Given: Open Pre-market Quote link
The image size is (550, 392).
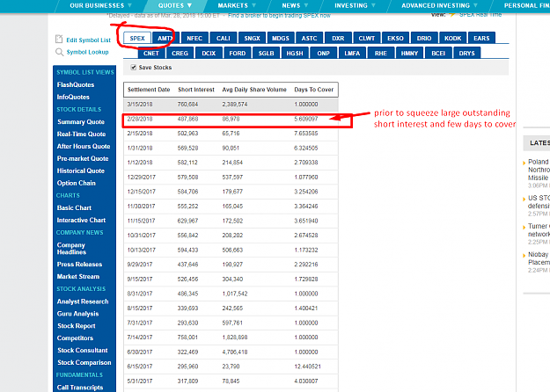Looking at the screenshot, I should [x=83, y=159].
